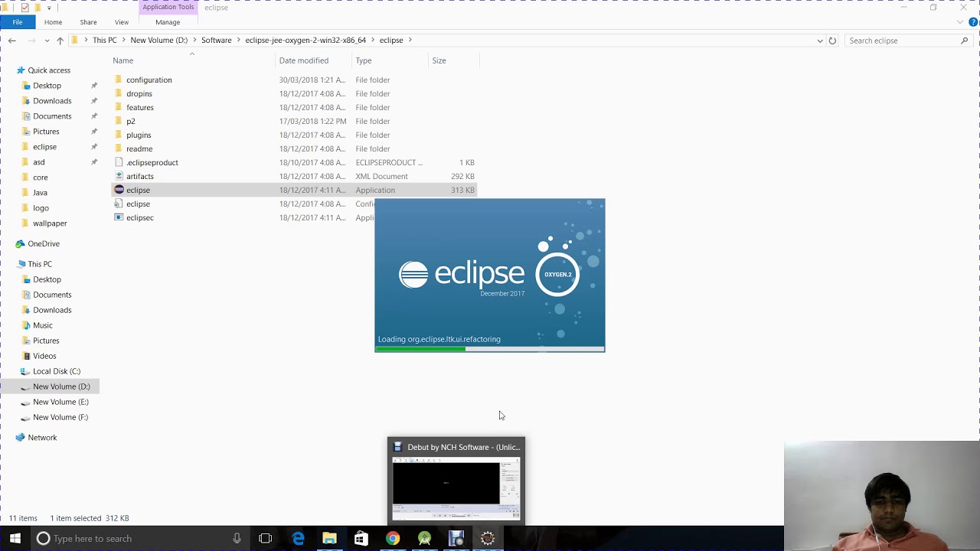
Task: Open the Manage ribbon tab
Action: [x=168, y=22]
